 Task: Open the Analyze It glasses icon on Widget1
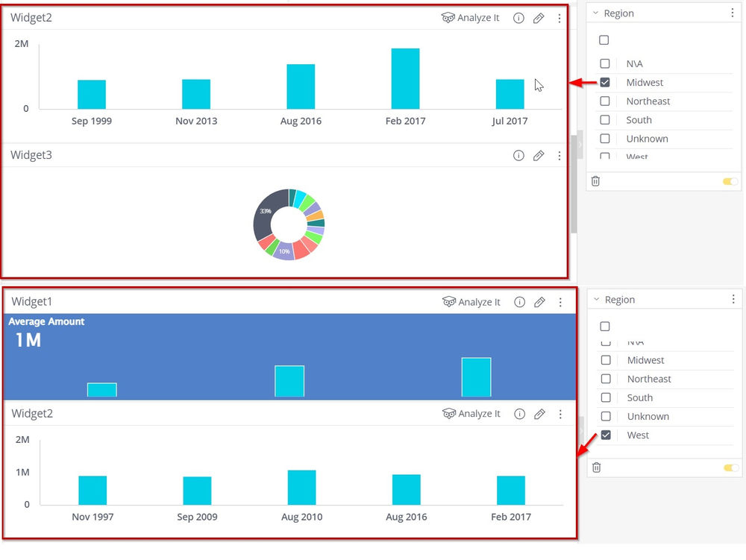(450, 302)
